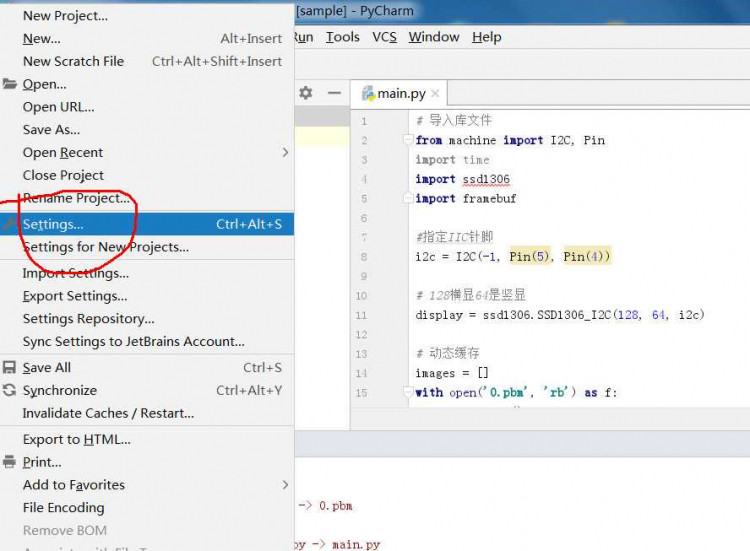Open Settings... from the File menu
Viewport: 750px width, 551px height.
tap(147, 224)
